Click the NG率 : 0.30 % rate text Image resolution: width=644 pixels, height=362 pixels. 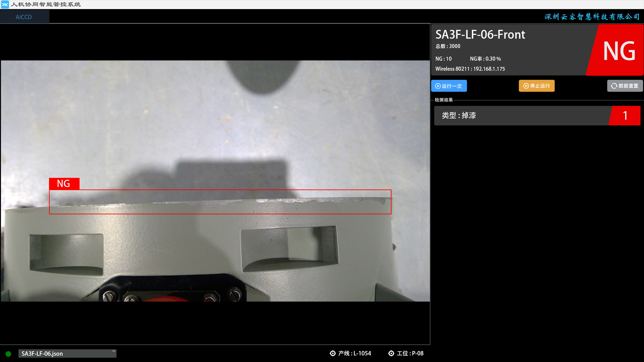coord(485,59)
